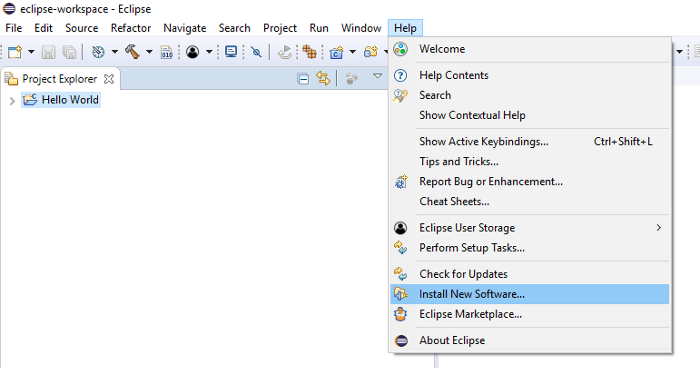Image resolution: width=700 pixels, height=368 pixels.
Task: Click the brown grid blocks icon
Action: tap(309, 52)
